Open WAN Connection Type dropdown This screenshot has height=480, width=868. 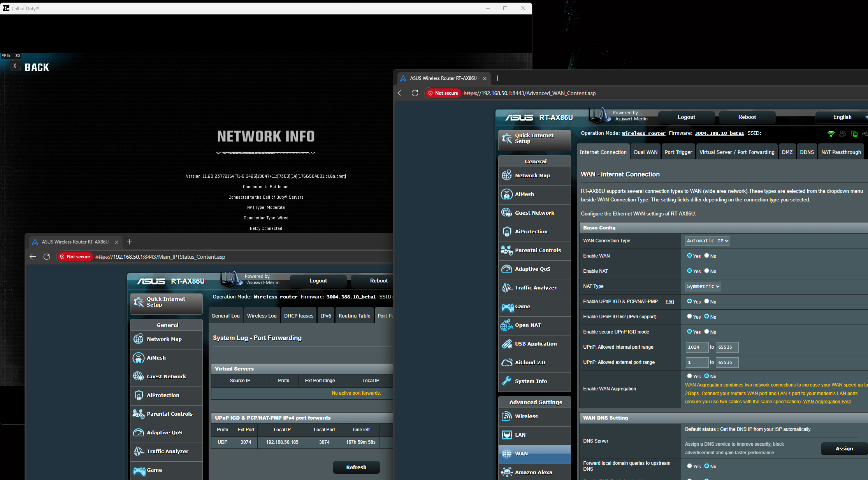click(x=707, y=241)
